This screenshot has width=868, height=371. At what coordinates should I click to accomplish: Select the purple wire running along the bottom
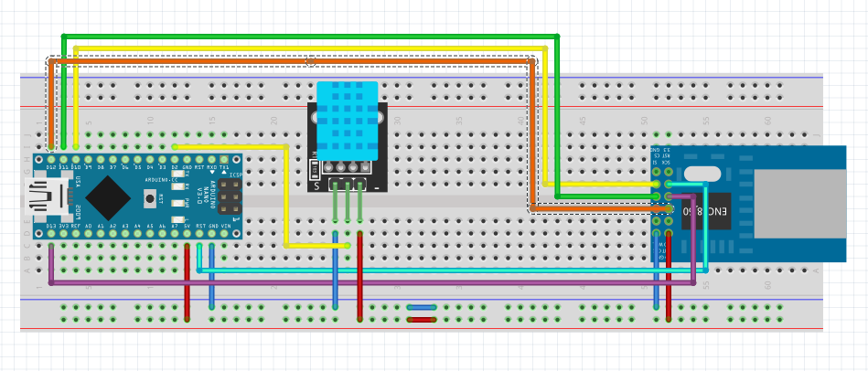(x=366, y=283)
